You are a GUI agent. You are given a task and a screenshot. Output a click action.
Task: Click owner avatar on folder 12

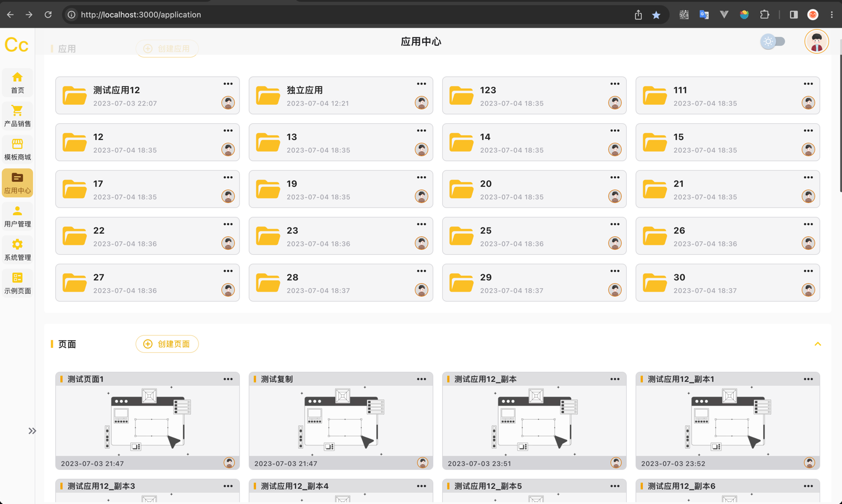(228, 149)
